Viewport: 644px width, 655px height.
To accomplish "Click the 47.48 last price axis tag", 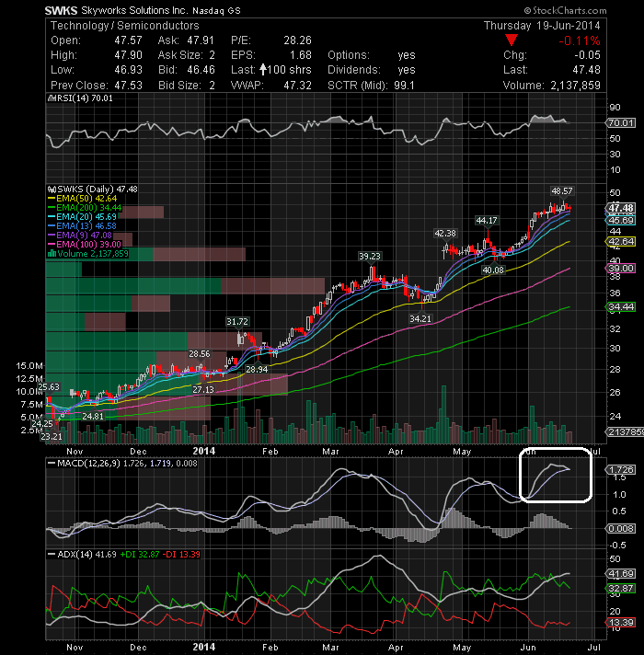I will pyautogui.click(x=621, y=208).
